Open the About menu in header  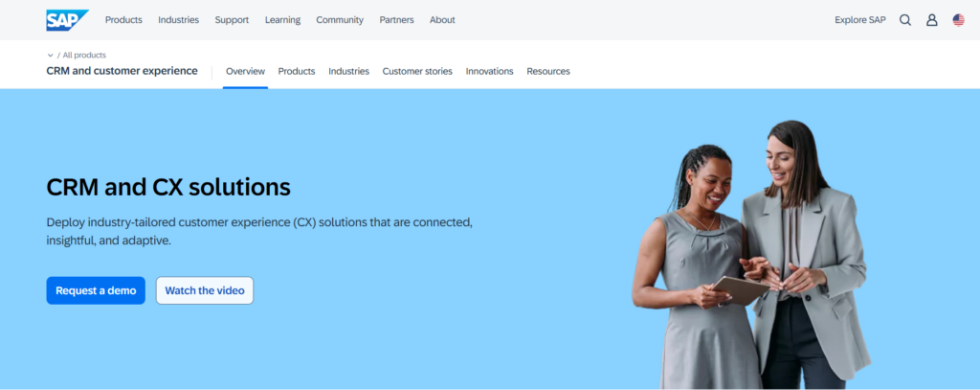(442, 20)
